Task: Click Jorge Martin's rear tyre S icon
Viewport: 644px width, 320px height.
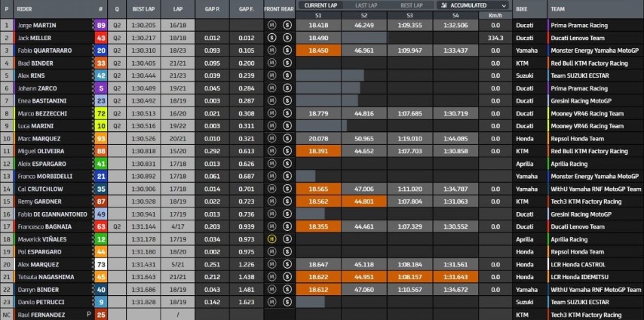Action: (287, 25)
